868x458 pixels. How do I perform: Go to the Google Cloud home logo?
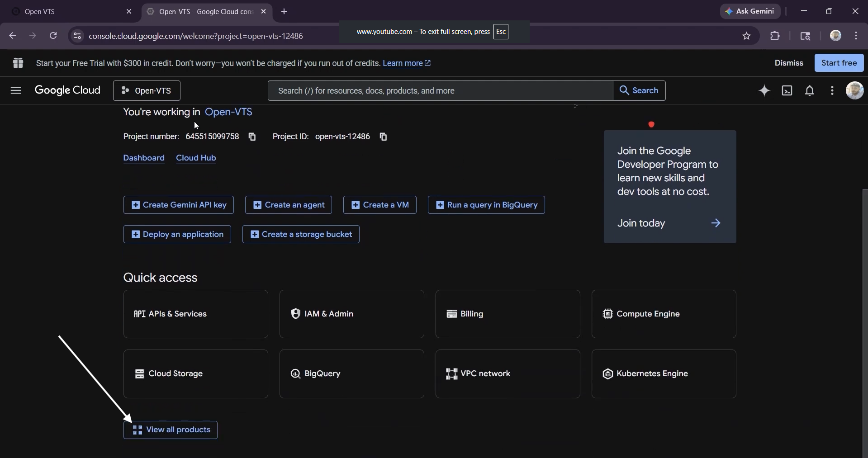pyautogui.click(x=68, y=90)
